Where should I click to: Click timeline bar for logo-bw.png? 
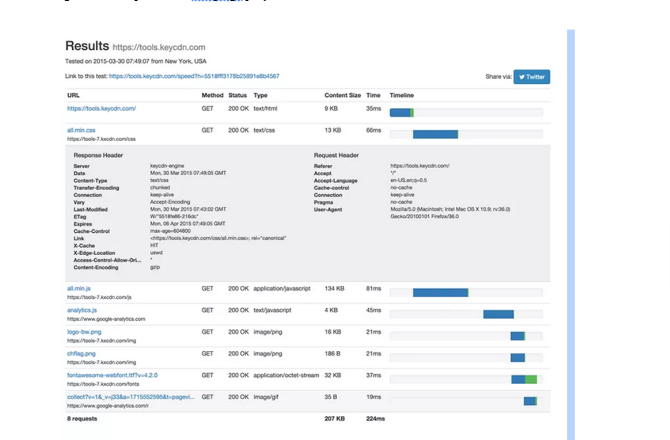pos(518,336)
